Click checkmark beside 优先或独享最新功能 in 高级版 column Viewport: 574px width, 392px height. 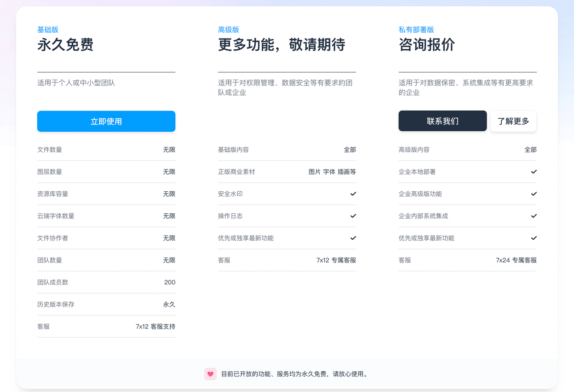pyautogui.click(x=353, y=238)
